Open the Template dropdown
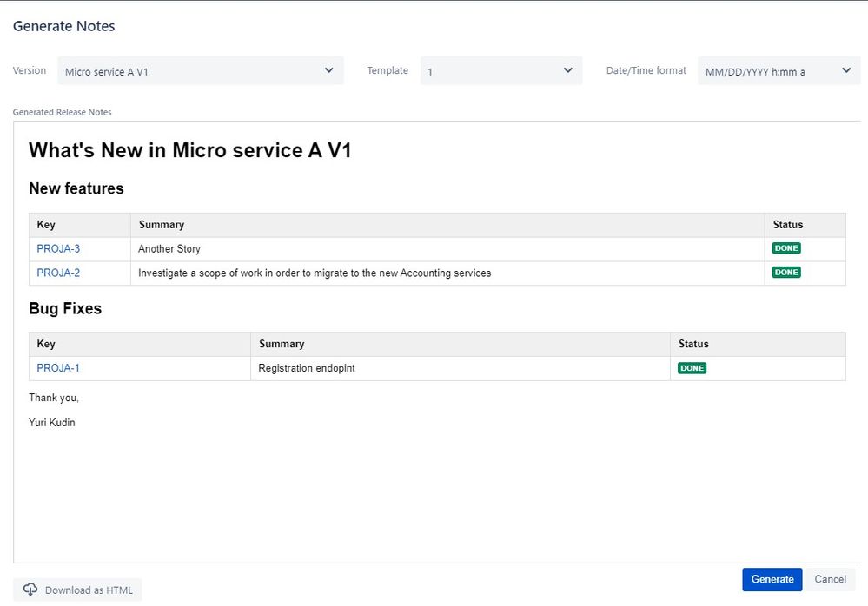The image size is (868, 606). pos(501,71)
